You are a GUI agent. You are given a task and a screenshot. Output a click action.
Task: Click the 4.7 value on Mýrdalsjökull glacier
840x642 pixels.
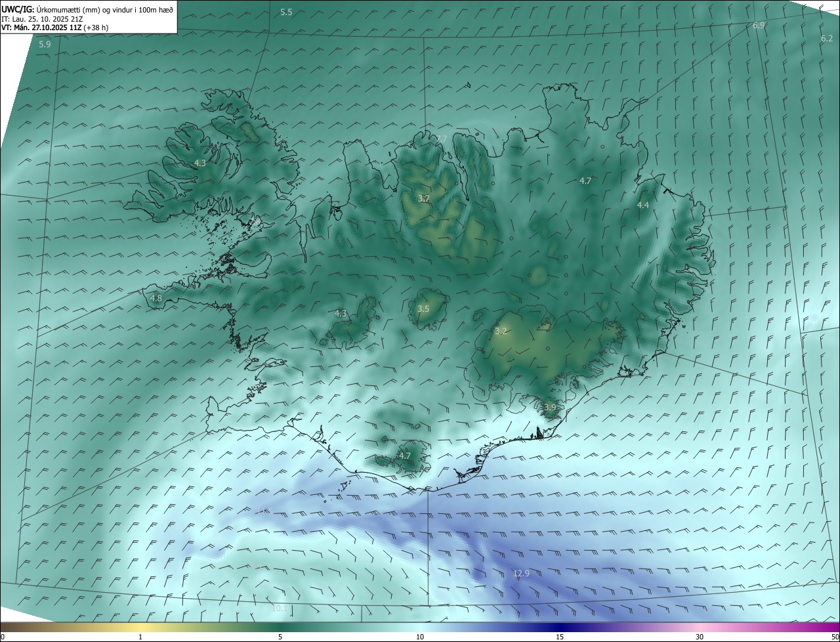[x=405, y=456]
